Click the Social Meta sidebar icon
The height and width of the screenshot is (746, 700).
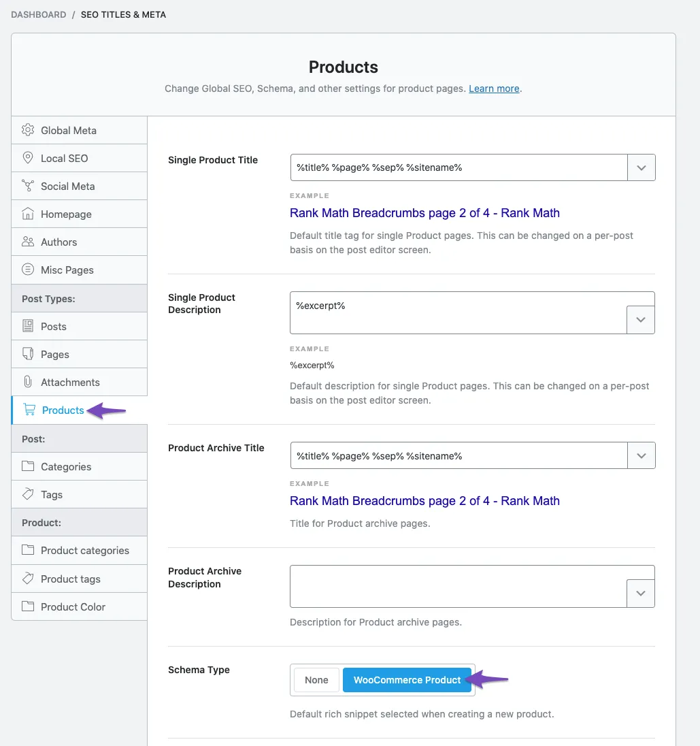pyautogui.click(x=27, y=186)
